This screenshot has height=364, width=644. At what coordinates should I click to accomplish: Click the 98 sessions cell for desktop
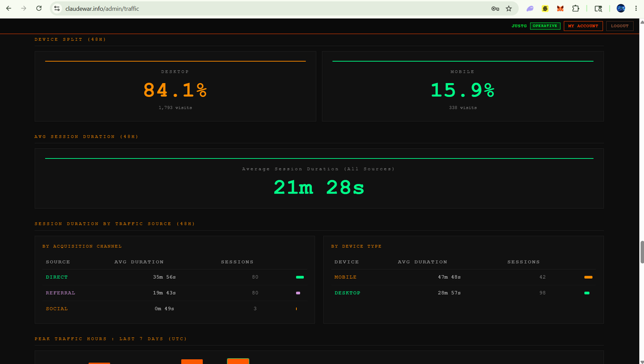[542, 293]
